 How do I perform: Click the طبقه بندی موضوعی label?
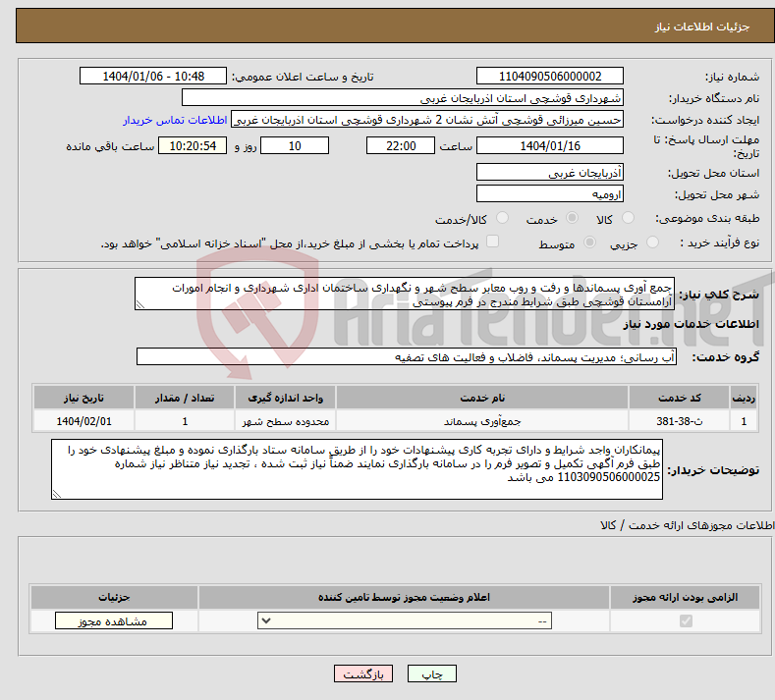pyautogui.click(x=707, y=218)
